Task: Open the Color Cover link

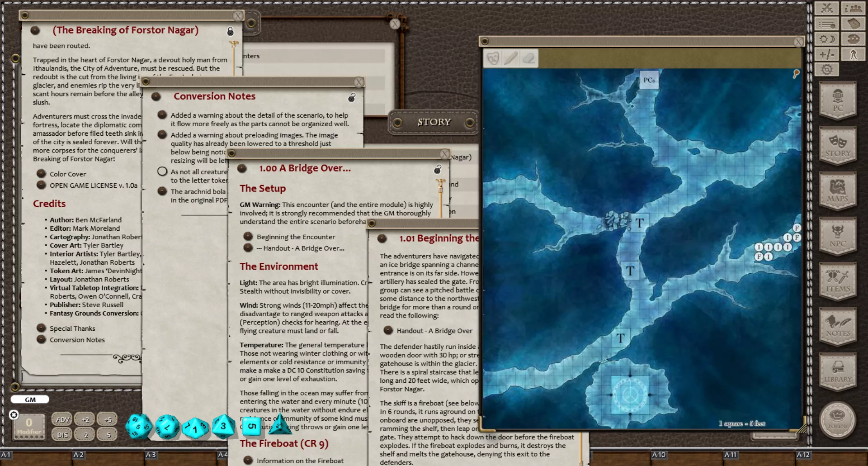Action: coord(68,174)
